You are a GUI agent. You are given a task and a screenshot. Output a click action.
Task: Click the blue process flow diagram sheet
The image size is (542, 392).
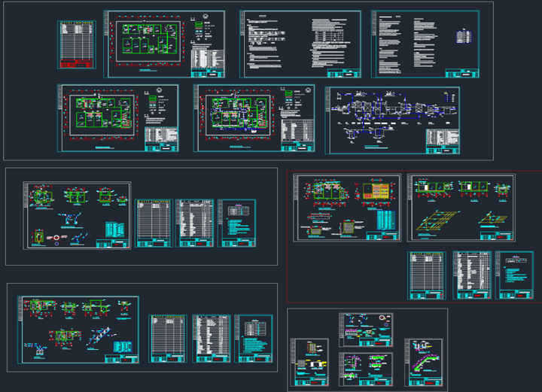tap(391, 120)
